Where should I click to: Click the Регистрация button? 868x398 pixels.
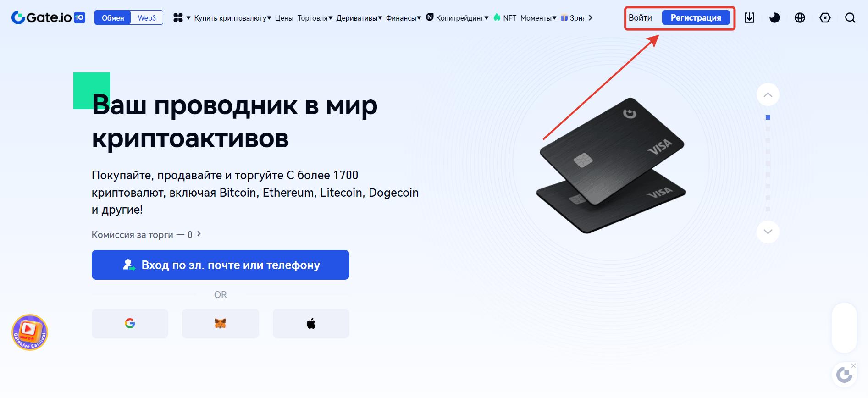[x=696, y=18]
